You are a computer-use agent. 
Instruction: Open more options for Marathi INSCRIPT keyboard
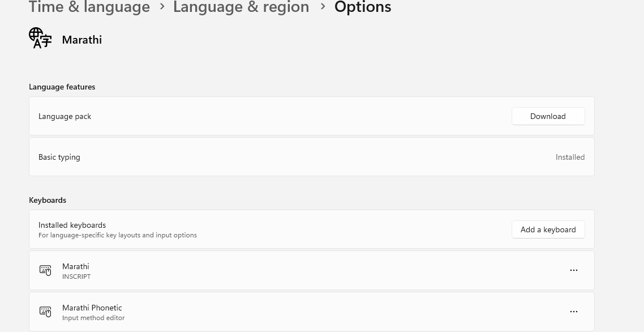(x=574, y=270)
